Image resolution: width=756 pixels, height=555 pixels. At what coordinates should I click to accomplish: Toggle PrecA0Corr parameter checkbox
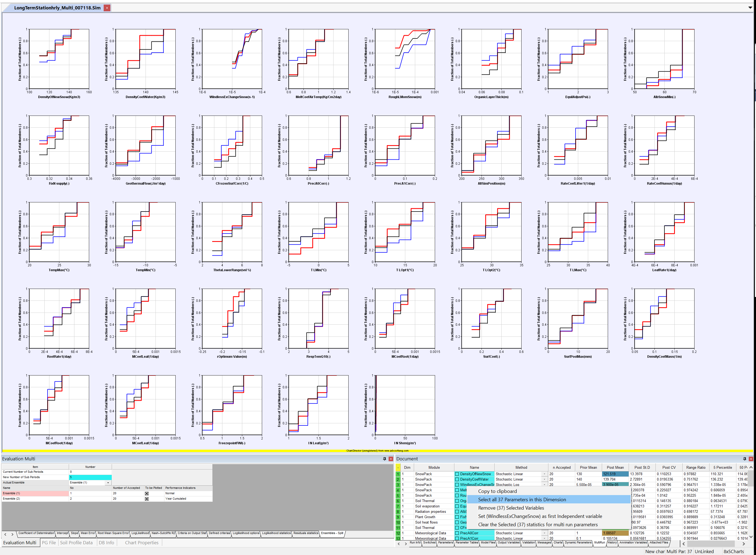tap(457, 533)
